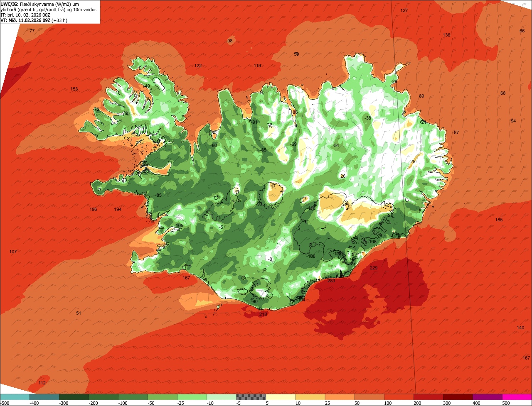Image resolution: width=532 pixels, height=406 pixels.
Task: Click the -100 to -50 green legend swatch
Action: click(133, 397)
